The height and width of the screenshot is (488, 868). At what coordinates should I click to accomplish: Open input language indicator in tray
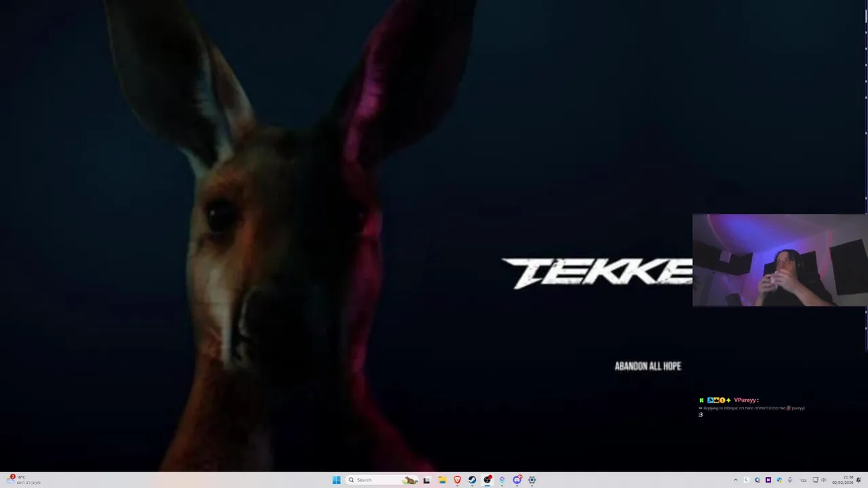coord(803,481)
